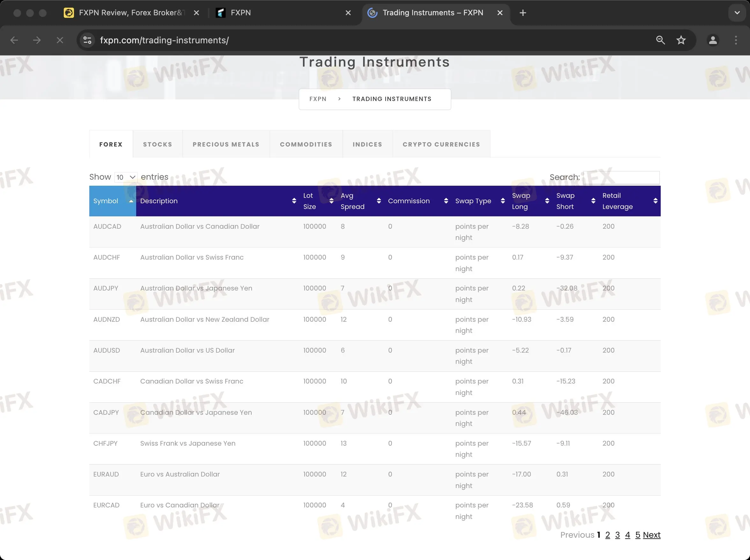Open the COMMODITIES tab
This screenshot has width=750, height=560.
[x=306, y=144]
